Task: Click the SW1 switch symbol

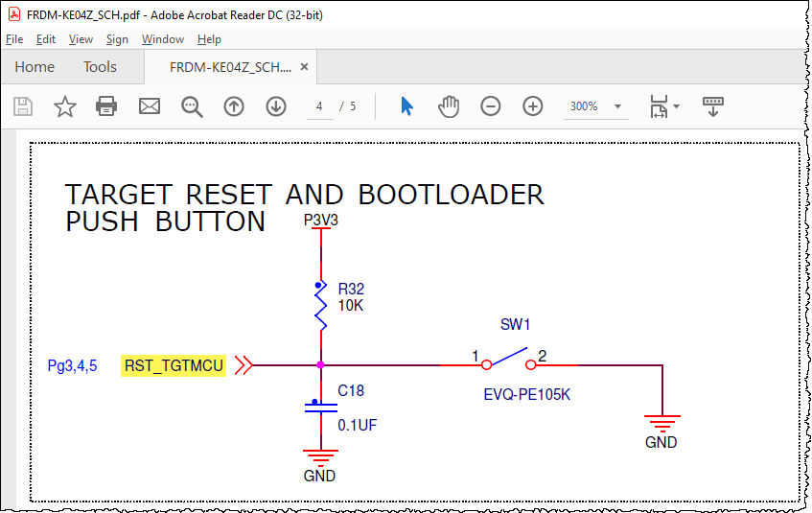Action: [508, 361]
